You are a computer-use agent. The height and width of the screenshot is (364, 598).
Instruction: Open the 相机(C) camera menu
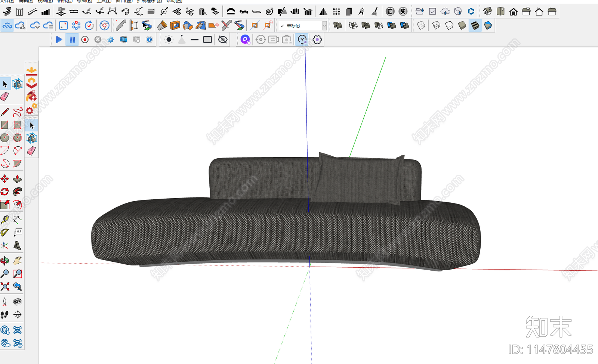tap(65, 1)
